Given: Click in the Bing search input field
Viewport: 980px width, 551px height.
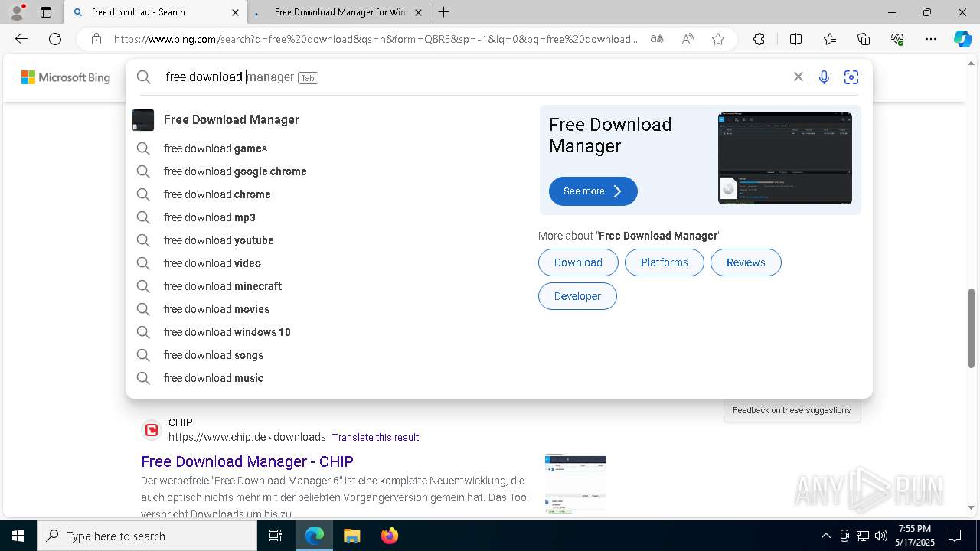Looking at the screenshot, I should tap(475, 77).
